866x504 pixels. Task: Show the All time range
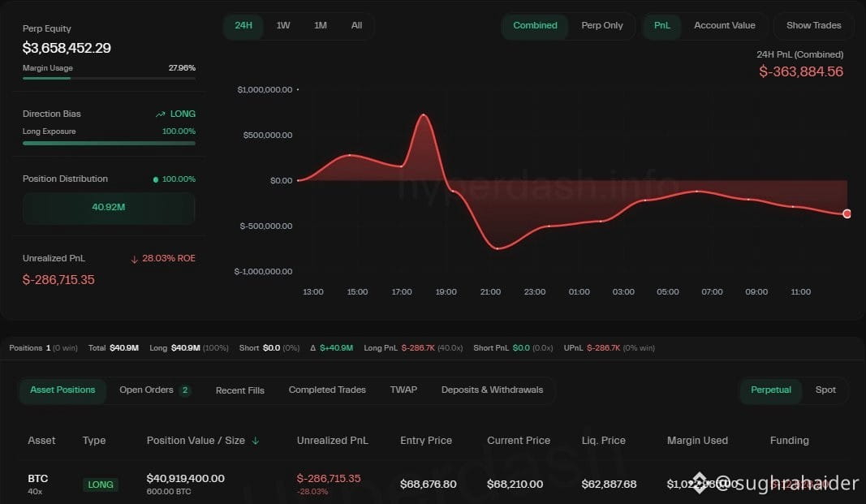tap(356, 25)
